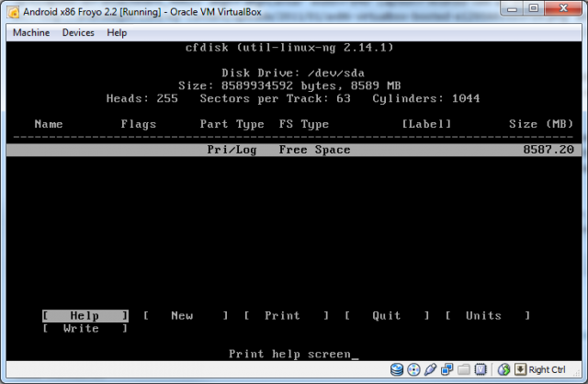Open the Machine menu
Image resolution: width=588 pixels, height=384 pixels.
tap(31, 33)
